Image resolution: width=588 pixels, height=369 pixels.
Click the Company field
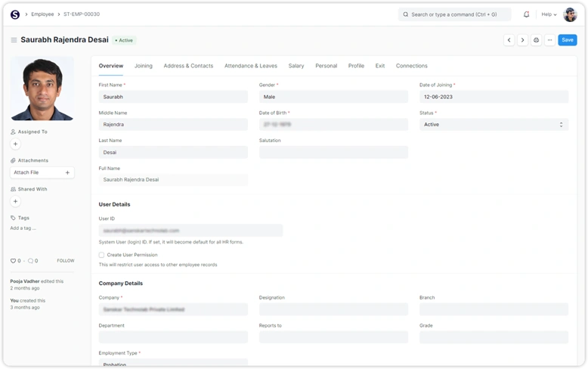point(173,309)
